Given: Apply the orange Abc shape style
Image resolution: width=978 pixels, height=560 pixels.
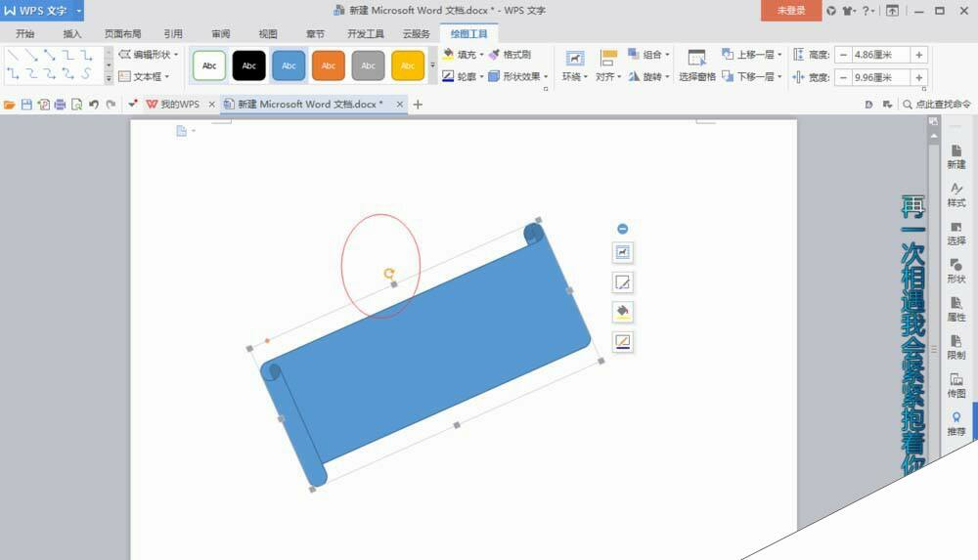Looking at the screenshot, I should pyautogui.click(x=328, y=65).
